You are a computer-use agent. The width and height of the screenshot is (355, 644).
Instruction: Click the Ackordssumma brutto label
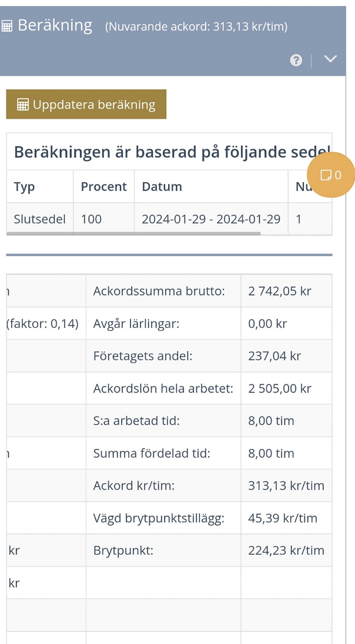point(159,291)
